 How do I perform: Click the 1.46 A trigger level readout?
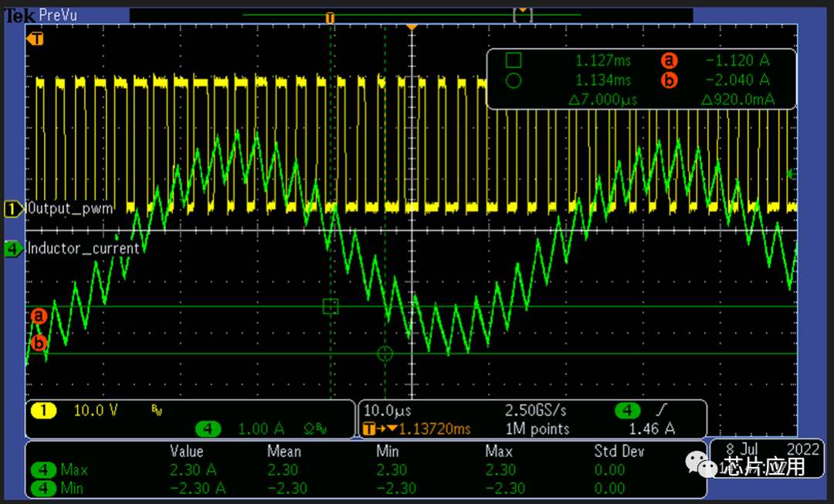[x=653, y=429]
